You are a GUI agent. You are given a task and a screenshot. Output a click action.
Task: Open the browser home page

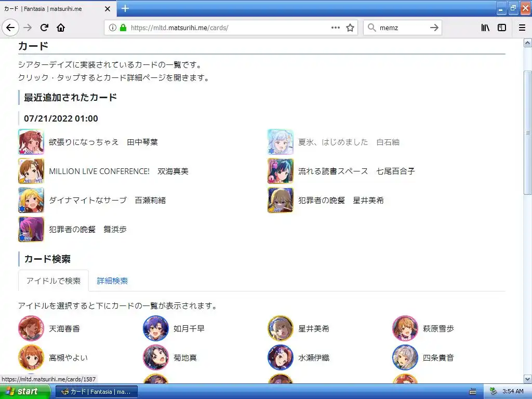(x=61, y=28)
